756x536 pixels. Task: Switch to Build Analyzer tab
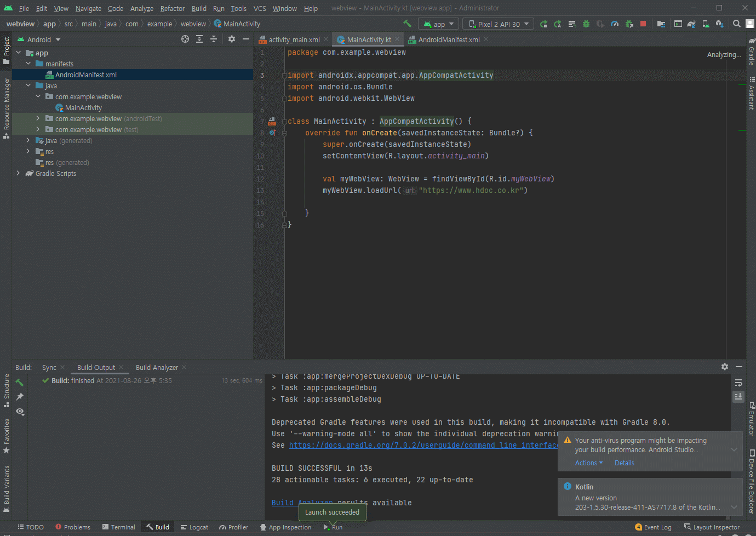click(157, 367)
